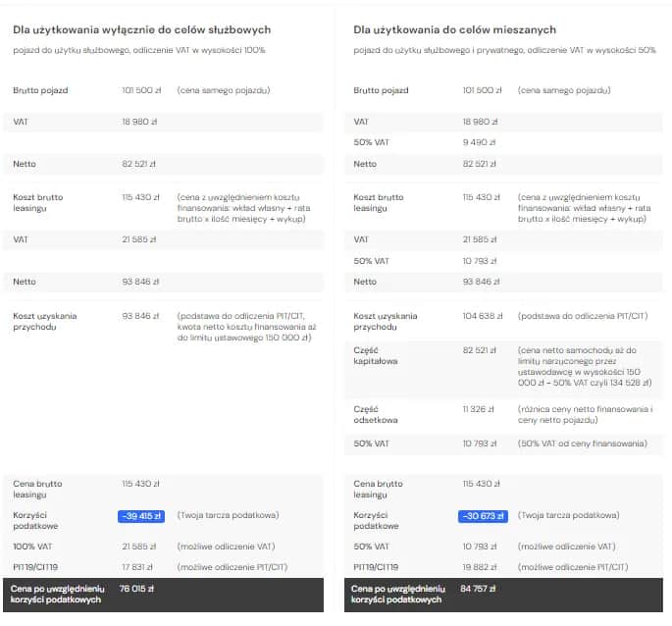Click the 19 882 zł PIT/CIT deduction value
This screenshot has width=672, height=626.
(481, 566)
